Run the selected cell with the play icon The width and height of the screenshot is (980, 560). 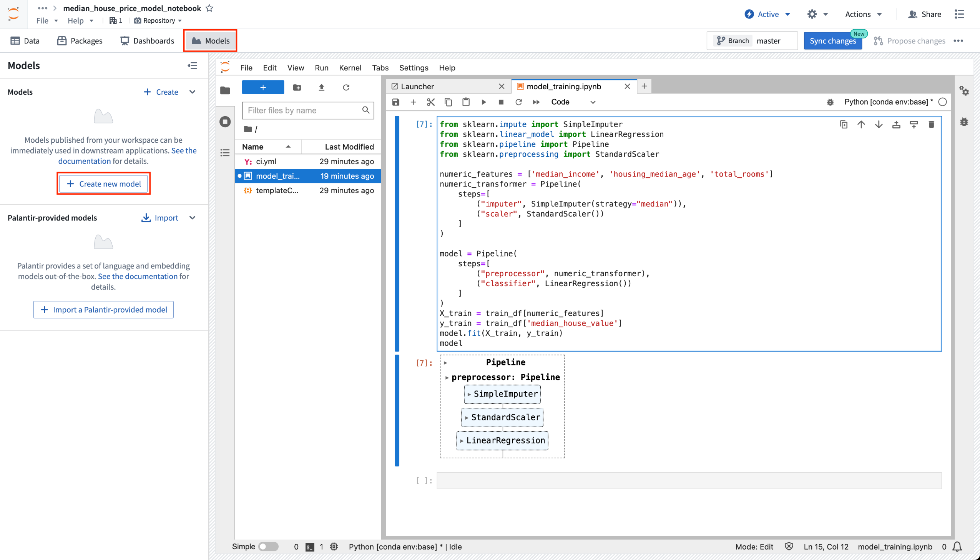click(x=483, y=102)
